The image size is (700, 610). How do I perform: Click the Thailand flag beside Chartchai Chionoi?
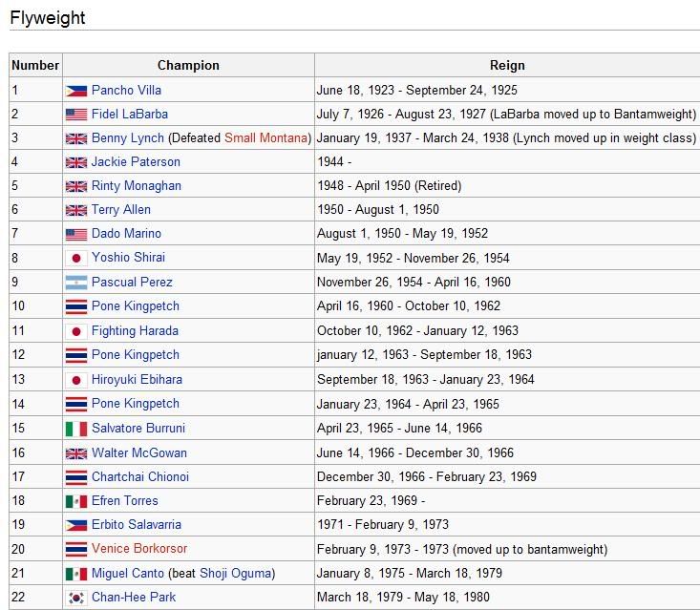[x=75, y=477]
